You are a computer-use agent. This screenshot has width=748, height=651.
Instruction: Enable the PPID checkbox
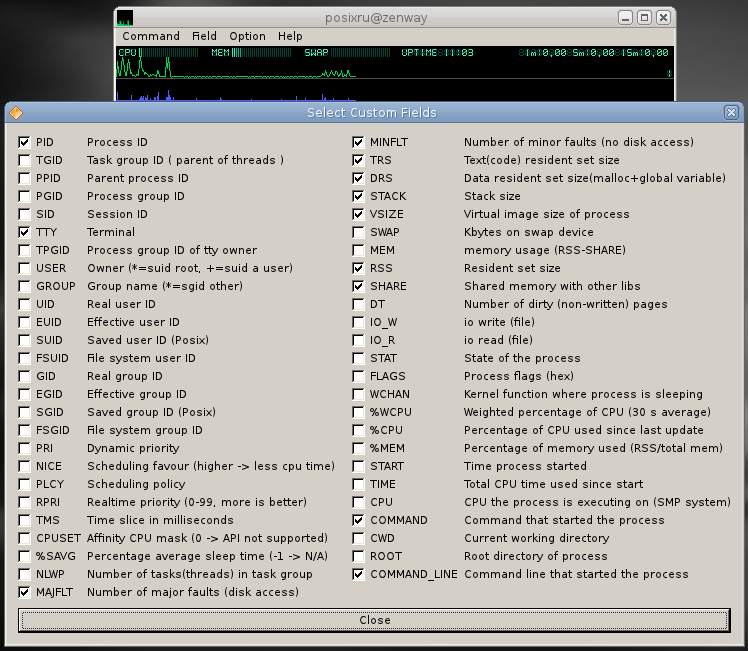click(24, 178)
